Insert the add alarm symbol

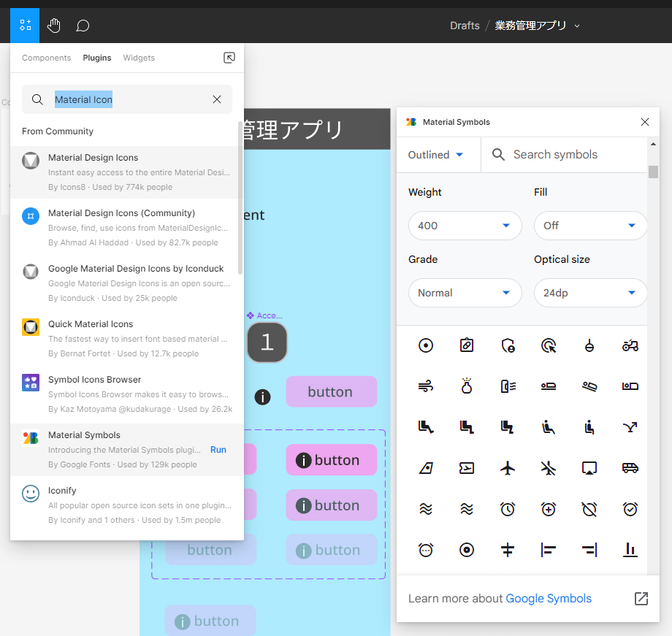pyautogui.click(x=549, y=509)
